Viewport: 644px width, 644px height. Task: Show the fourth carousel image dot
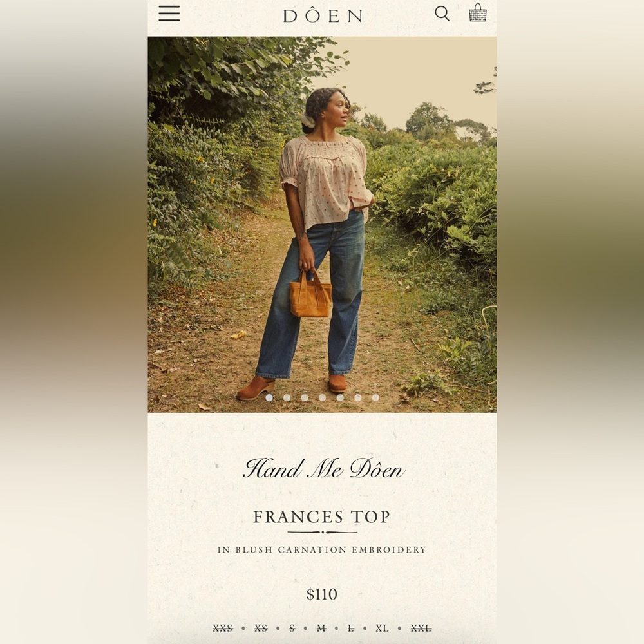[x=322, y=397]
